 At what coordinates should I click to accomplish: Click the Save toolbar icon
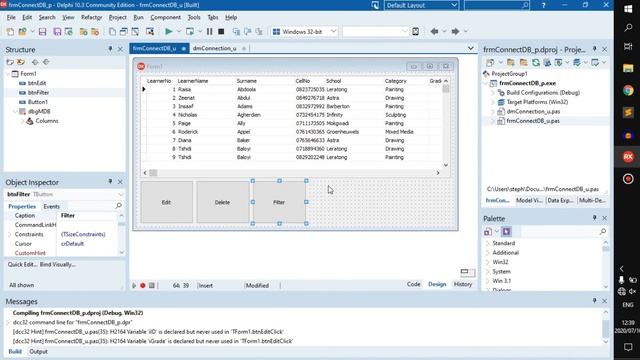(x=42, y=31)
